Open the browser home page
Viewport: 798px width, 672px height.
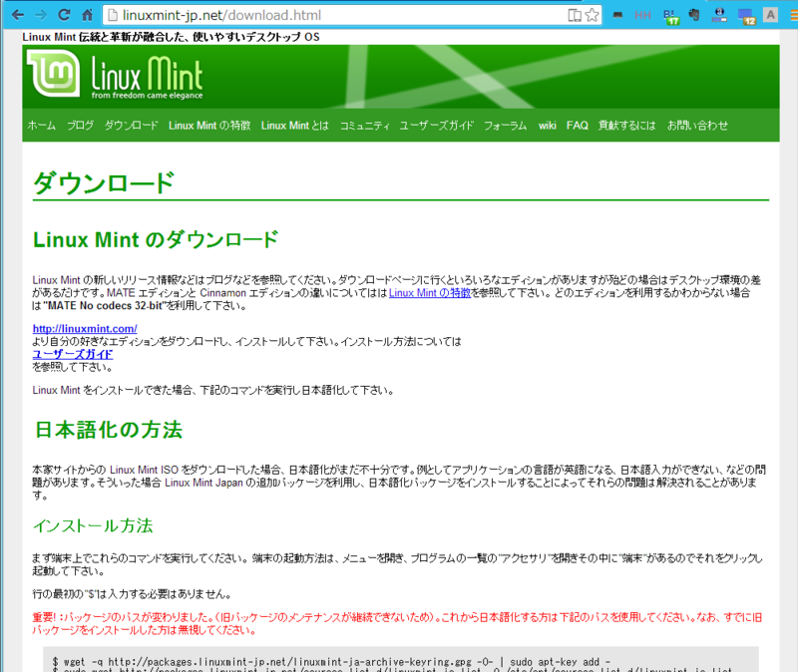[x=88, y=15]
